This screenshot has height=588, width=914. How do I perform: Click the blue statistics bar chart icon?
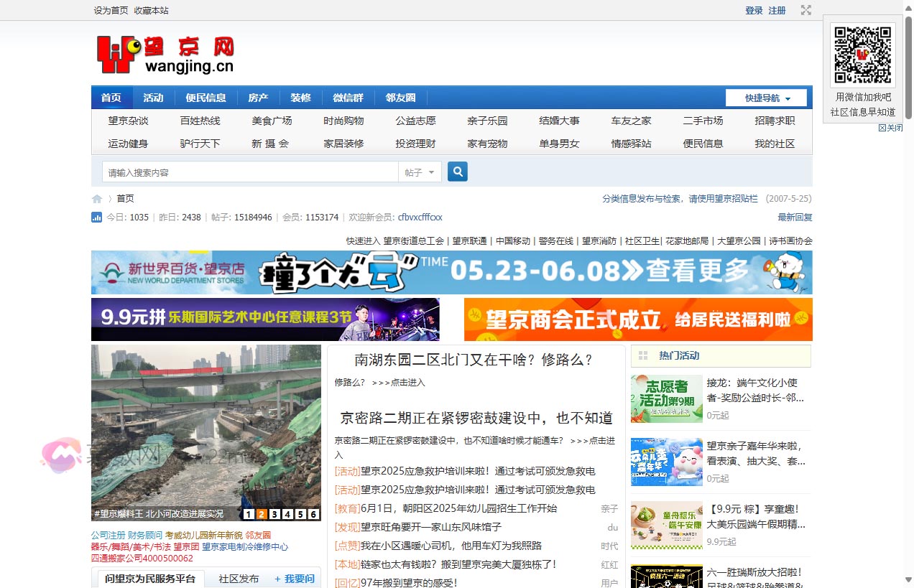96,218
